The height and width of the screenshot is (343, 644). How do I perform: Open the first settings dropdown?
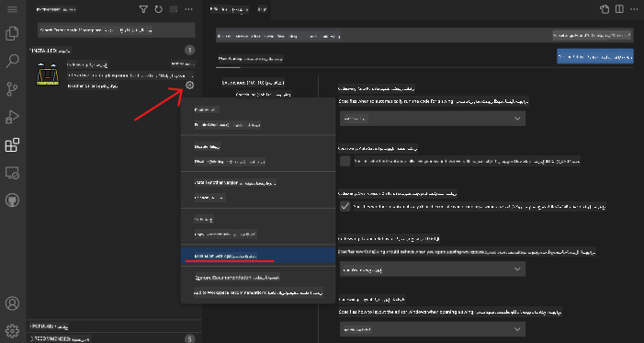click(x=433, y=119)
